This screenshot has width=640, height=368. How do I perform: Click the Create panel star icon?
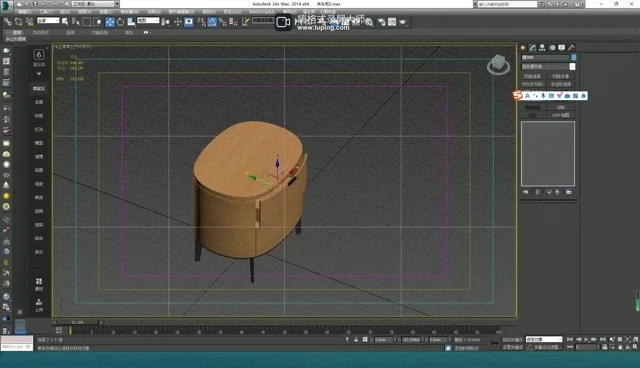524,48
